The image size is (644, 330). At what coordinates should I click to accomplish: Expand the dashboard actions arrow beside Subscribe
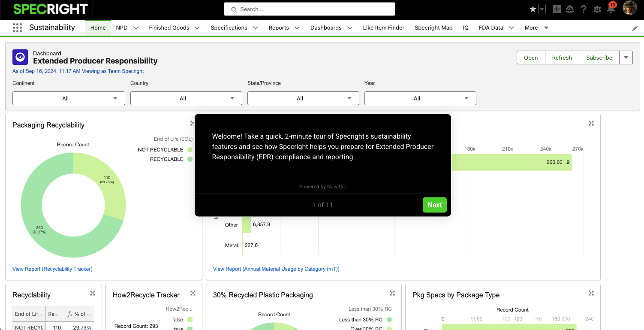point(626,58)
